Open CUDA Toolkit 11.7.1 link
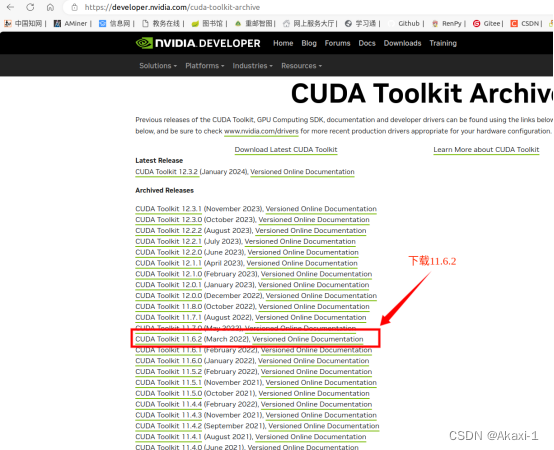 point(169,318)
